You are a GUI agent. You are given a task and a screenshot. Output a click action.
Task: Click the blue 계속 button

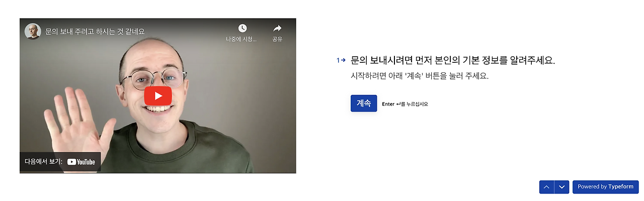(364, 104)
